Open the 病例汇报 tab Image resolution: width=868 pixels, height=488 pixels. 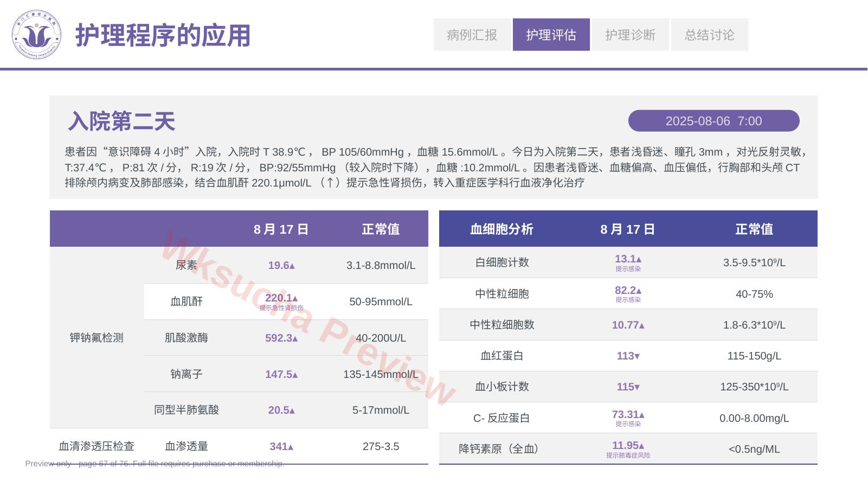tap(472, 35)
